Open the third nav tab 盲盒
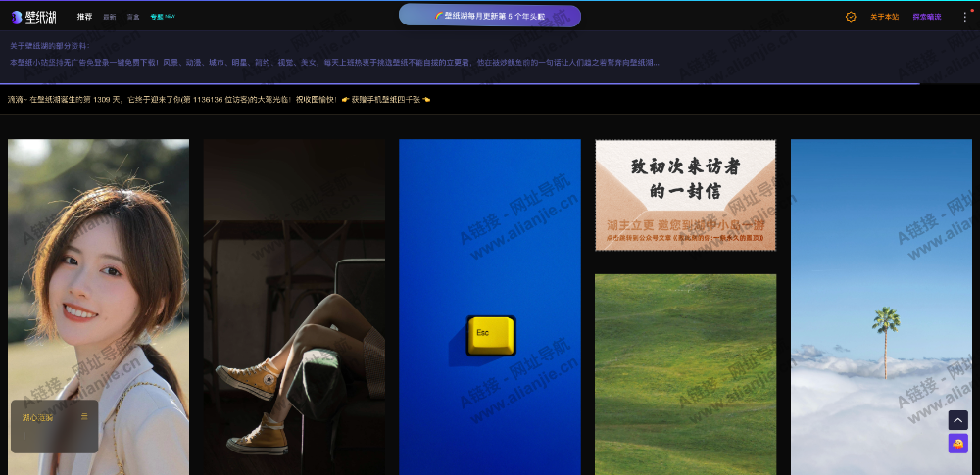 click(133, 17)
